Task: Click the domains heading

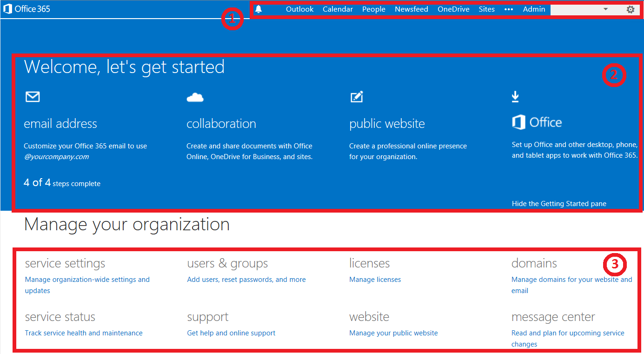Action: [534, 263]
